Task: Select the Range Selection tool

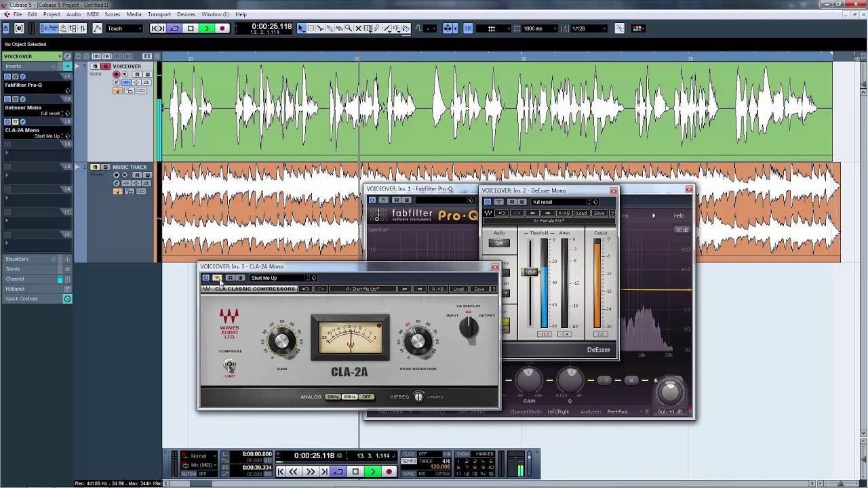Action: 311,28
